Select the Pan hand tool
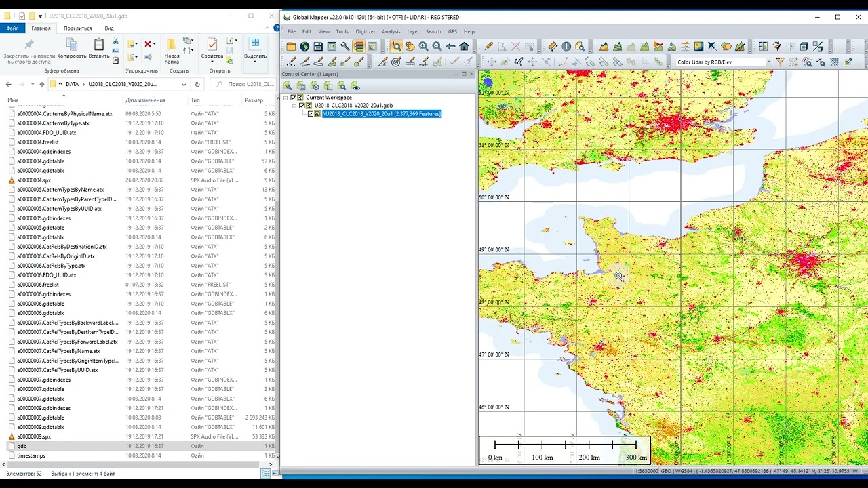Viewport: 868px width, 488px height. [410, 47]
